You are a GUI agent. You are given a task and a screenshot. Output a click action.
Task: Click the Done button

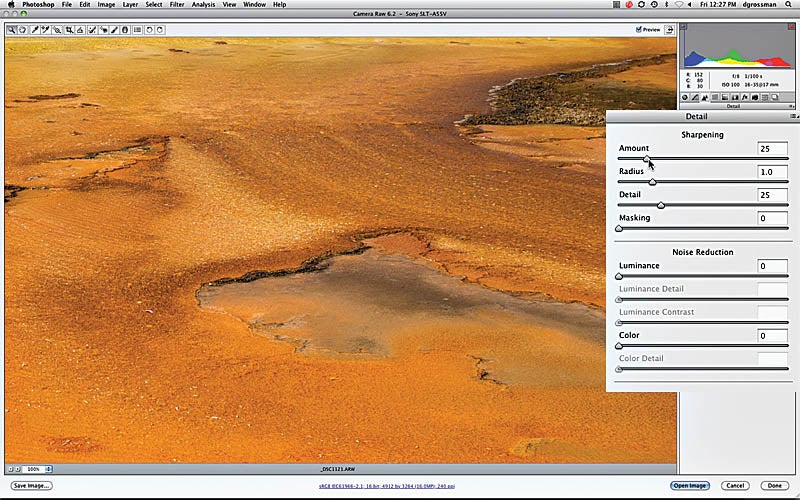point(774,485)
